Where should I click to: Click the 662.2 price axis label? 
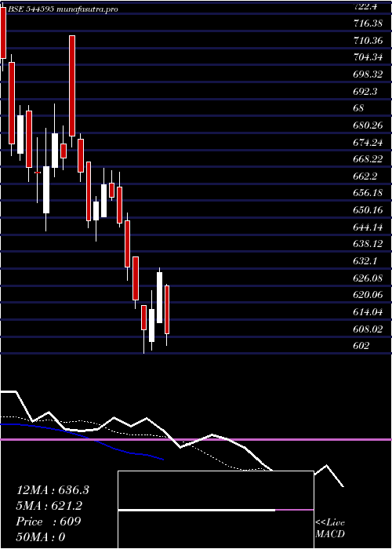tap(365, 176)
